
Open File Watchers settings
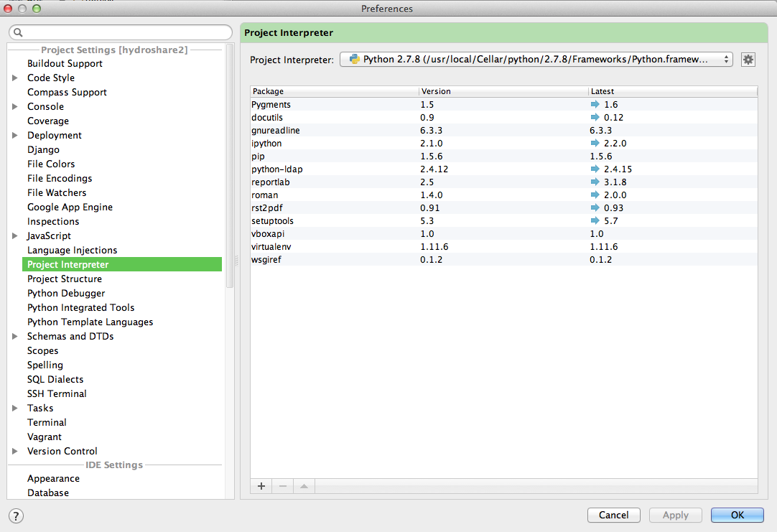[57, 192]
